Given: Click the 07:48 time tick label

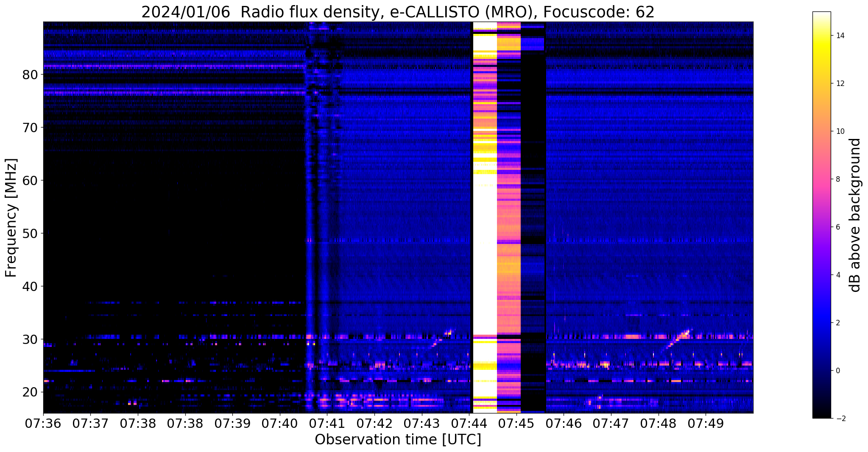Looking at the screenshot, I should 658,423.
